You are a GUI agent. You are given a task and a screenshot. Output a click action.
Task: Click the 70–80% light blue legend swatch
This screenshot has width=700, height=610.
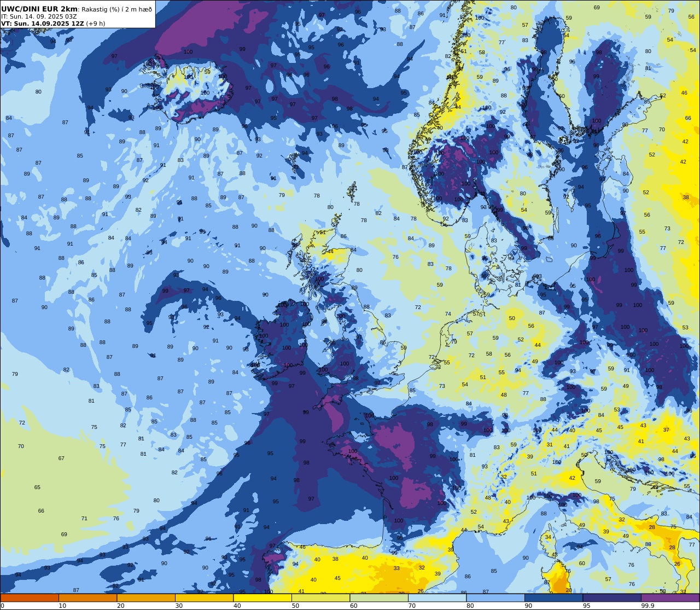pyautogui.click(x=437, y=597)
